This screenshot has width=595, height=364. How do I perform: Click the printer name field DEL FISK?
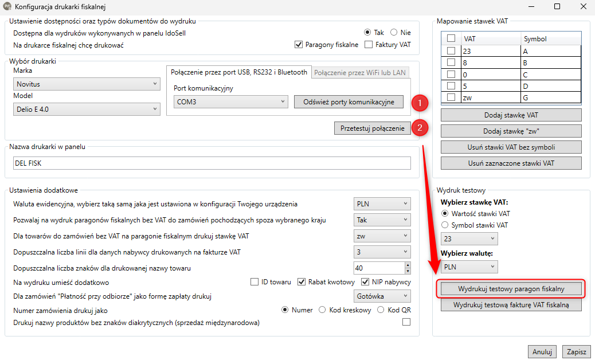[212, 163]
